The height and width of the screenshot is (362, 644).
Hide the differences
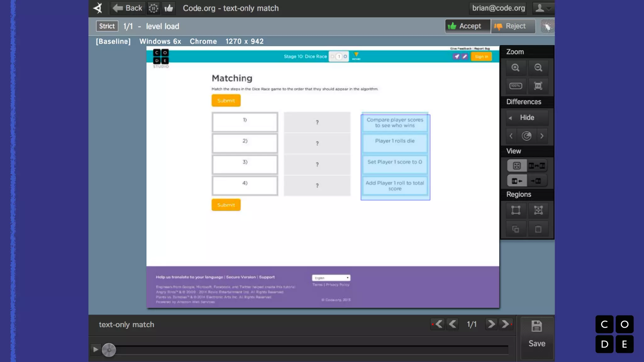click(527, 118)
